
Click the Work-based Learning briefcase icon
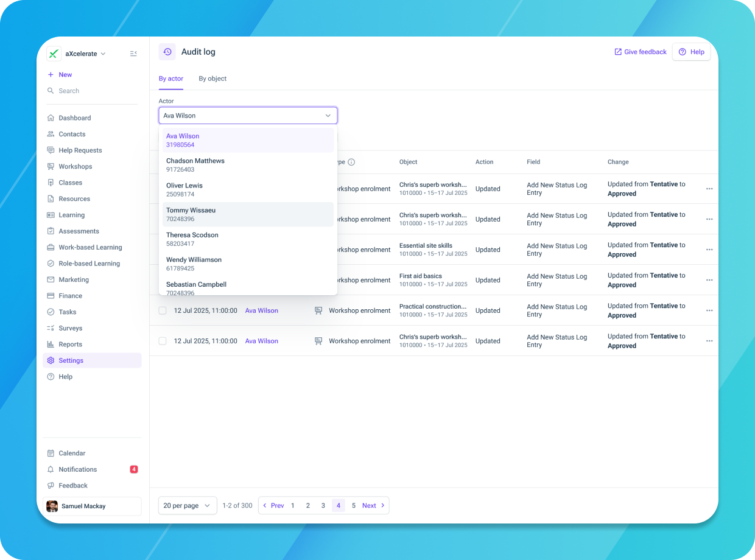coord(51,247)
